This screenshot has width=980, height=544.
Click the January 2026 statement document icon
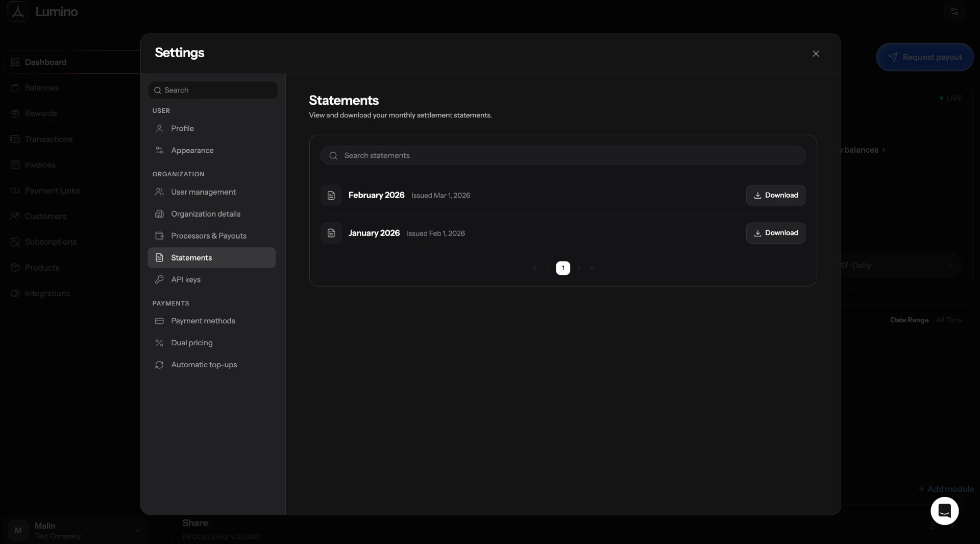click(x=331, y=233)
